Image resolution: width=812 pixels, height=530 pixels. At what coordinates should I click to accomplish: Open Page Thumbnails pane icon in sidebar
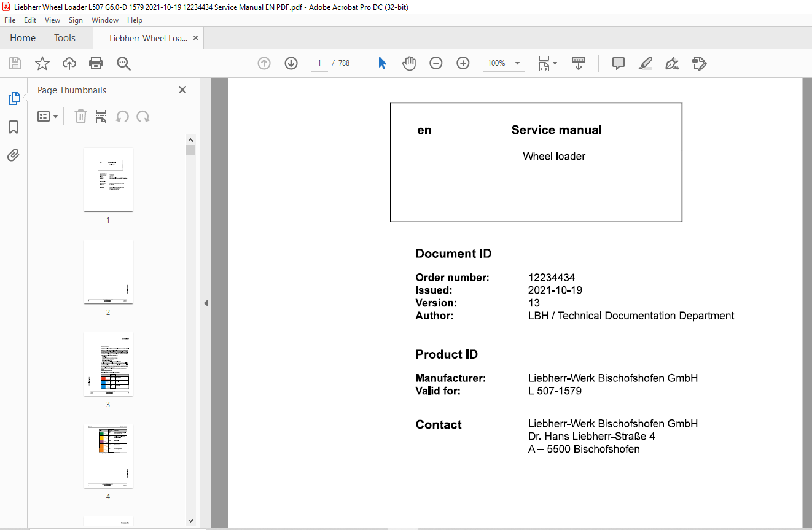[x=14, y=98]
